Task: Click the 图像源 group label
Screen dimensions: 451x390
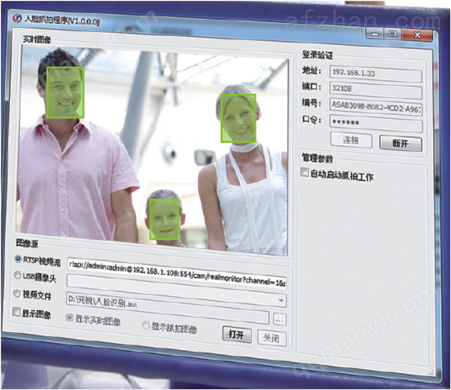Action: pyautogui.click(x=27, y=243)
